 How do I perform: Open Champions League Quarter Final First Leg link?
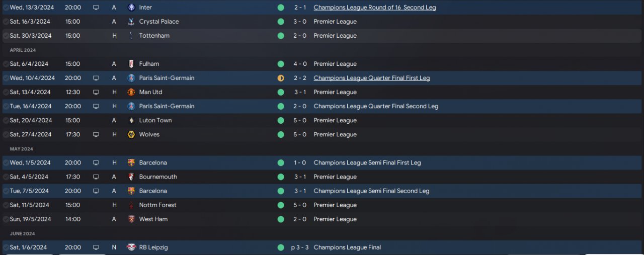coord(372,78)
